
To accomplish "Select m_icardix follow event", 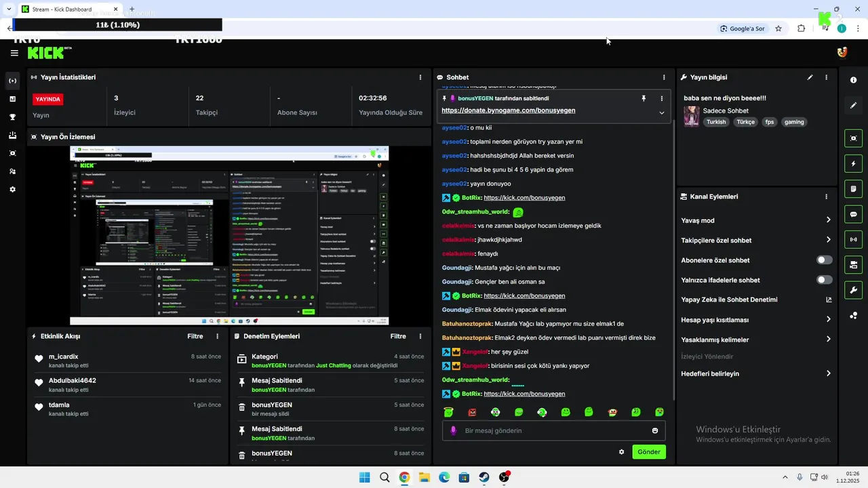I will click(127, 361).
